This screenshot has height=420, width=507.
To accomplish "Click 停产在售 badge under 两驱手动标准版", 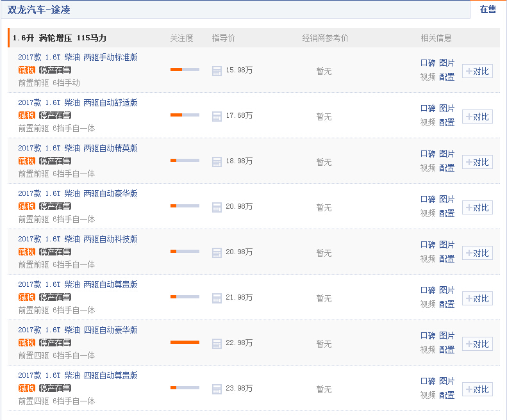I will pos(55,70).
